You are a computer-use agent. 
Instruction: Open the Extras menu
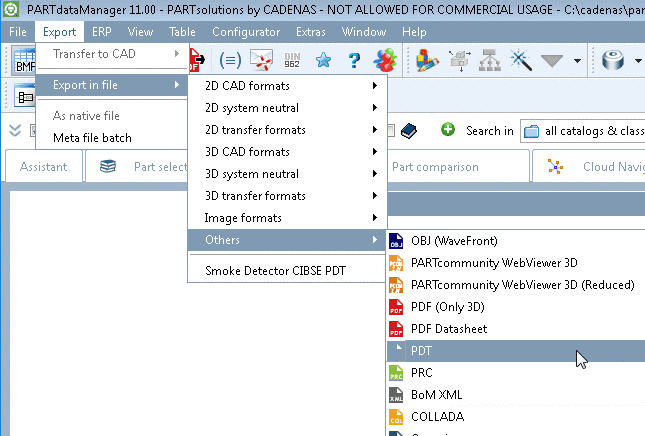click(311, 32)
